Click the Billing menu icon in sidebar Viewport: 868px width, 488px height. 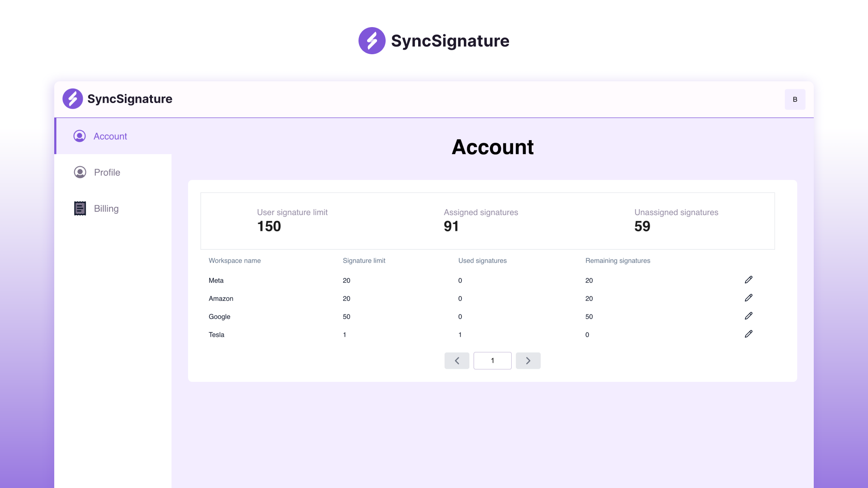[x=79, y=209]
